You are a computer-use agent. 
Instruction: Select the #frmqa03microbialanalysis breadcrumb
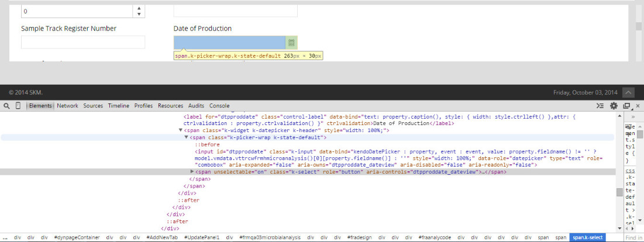click(x=270, y=237)
